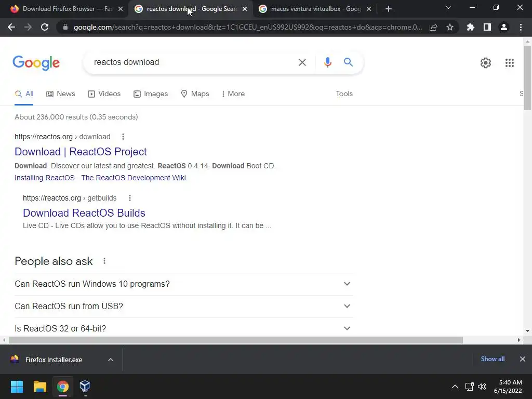Click the vertical scrollbar down arrow

point(527,331)
